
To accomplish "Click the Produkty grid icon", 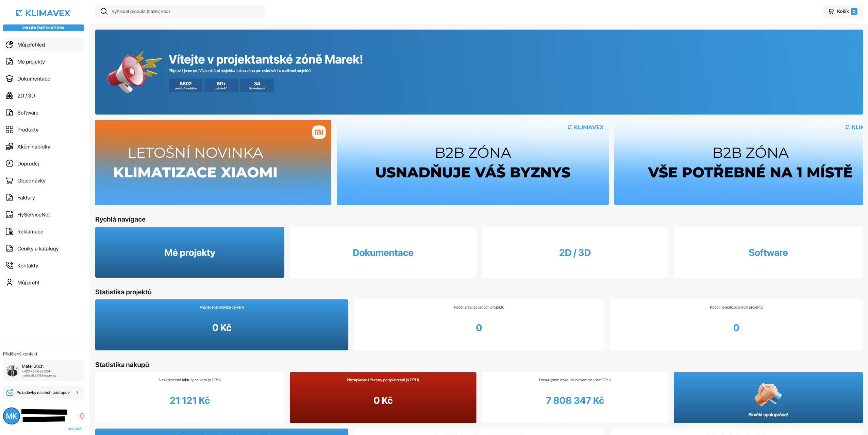I will [10, 129].
